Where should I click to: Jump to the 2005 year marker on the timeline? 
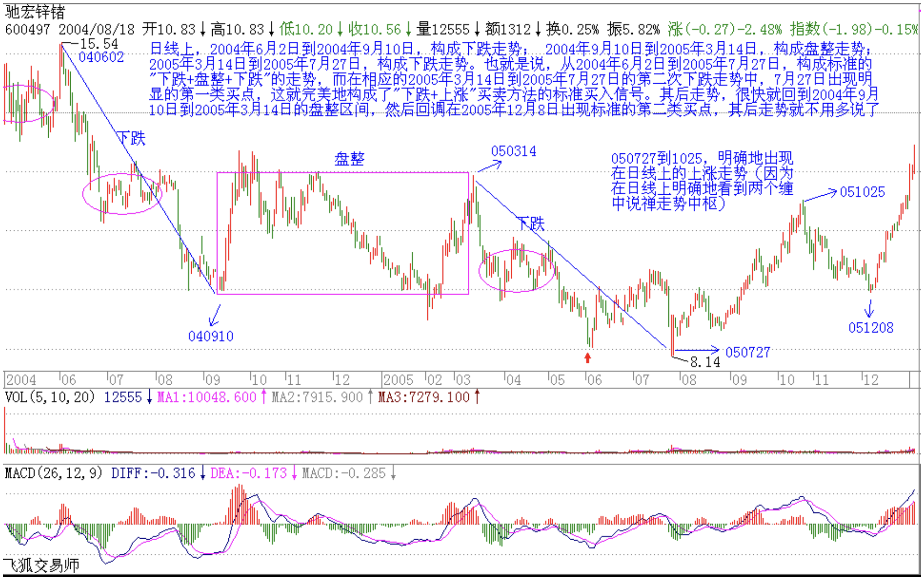pos(398,380)
